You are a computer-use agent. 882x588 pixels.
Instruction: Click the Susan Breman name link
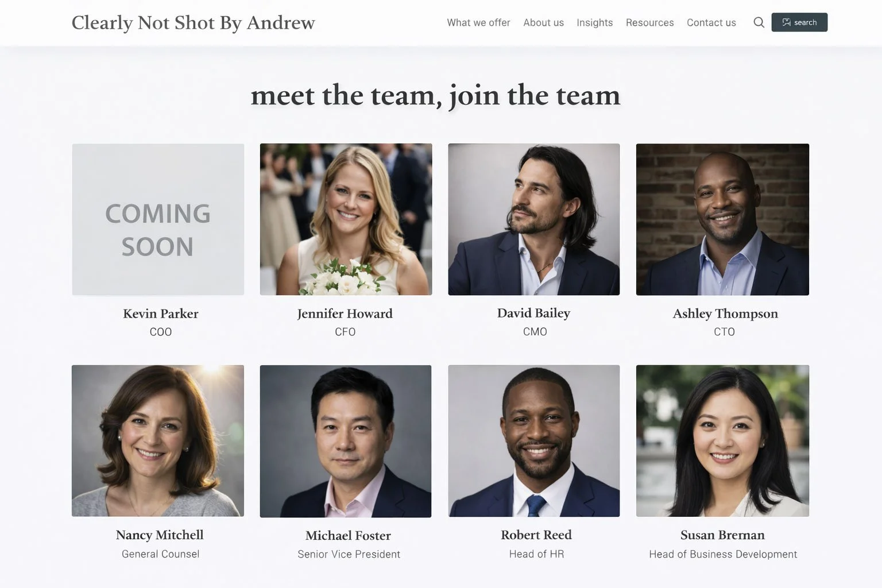point(722,535)
